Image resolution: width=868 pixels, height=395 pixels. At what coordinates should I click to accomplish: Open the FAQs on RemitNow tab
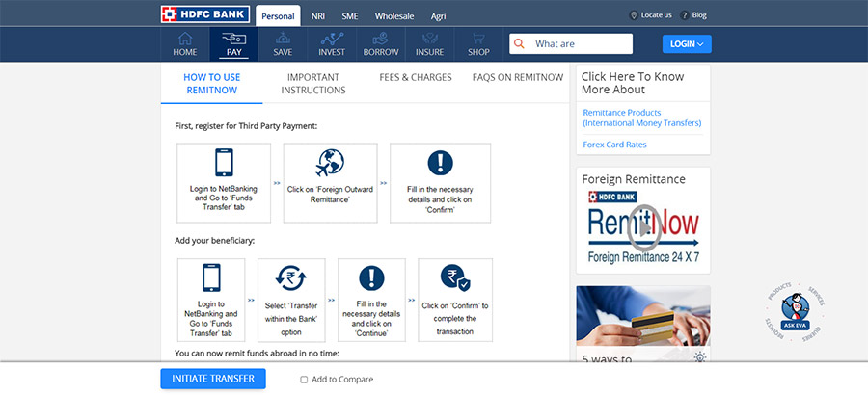pyautogui.click(x=518, y=77)
